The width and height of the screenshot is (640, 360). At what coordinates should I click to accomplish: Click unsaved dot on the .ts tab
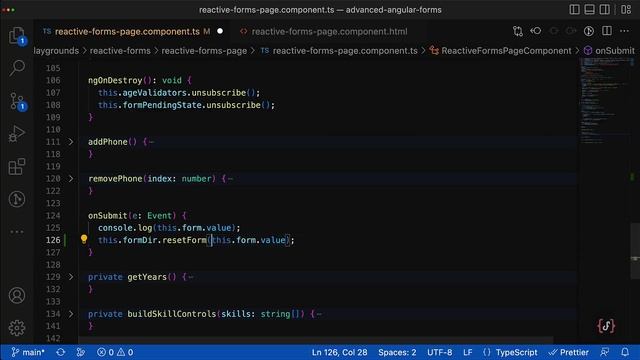click(220, 31)
